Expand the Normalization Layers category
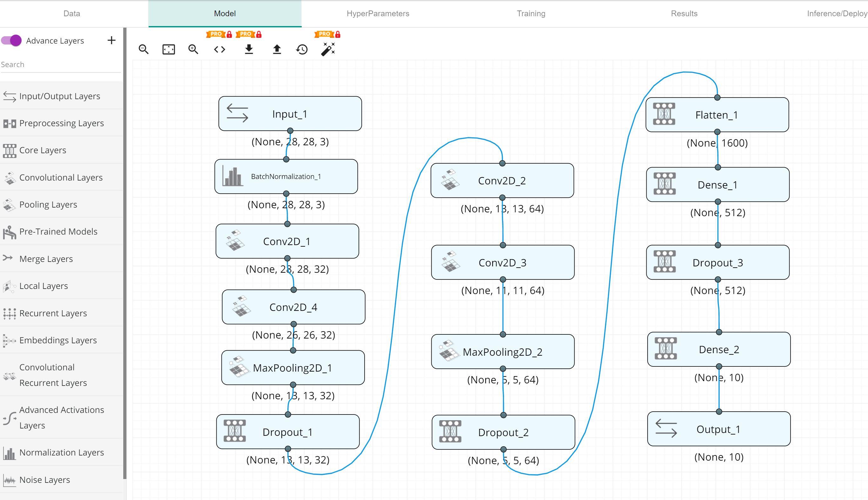The height and width of the screenshot is (500, 868). (61, 453)
